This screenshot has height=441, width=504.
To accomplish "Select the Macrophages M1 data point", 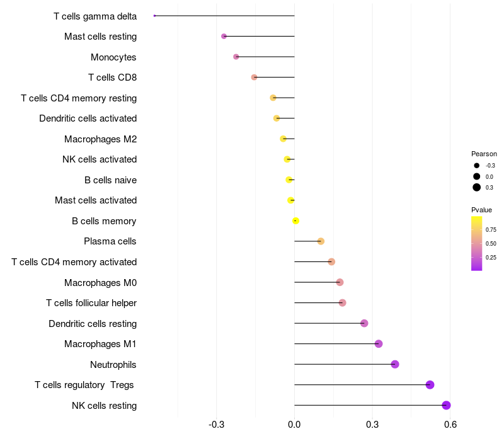I will [x=379, y=343].
